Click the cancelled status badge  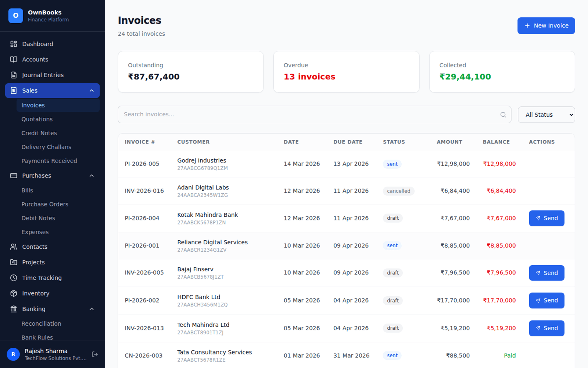[398, 191]
